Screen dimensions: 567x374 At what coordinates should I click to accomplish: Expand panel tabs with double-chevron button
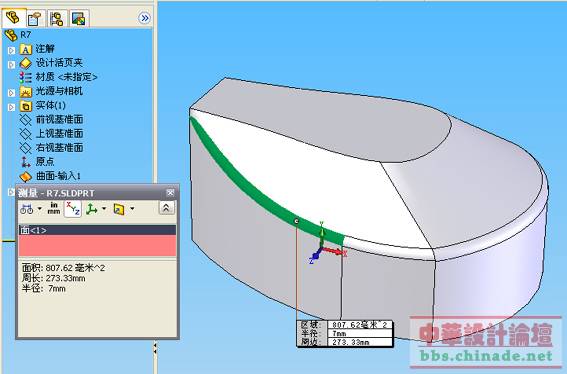coord(144,18)
